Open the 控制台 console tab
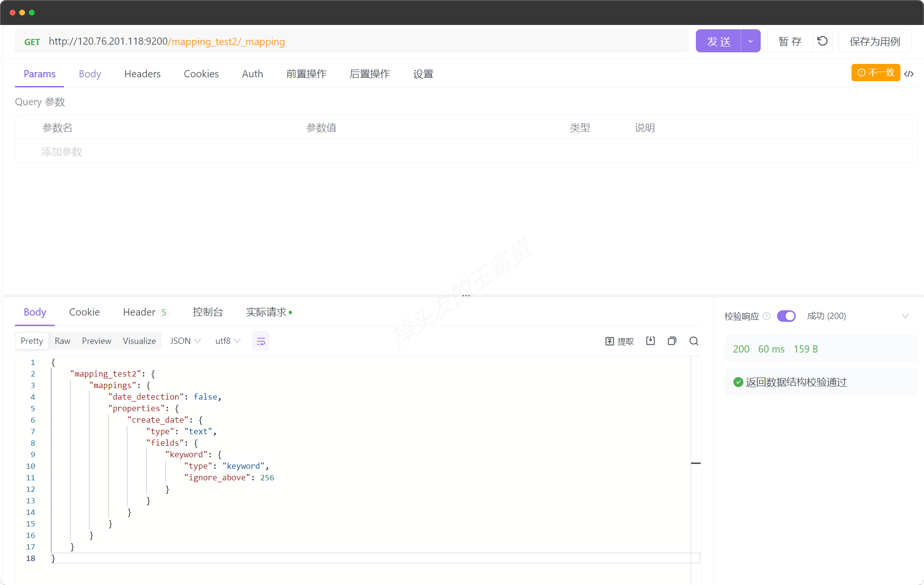 pyautogui.click(x=207, y=312)
